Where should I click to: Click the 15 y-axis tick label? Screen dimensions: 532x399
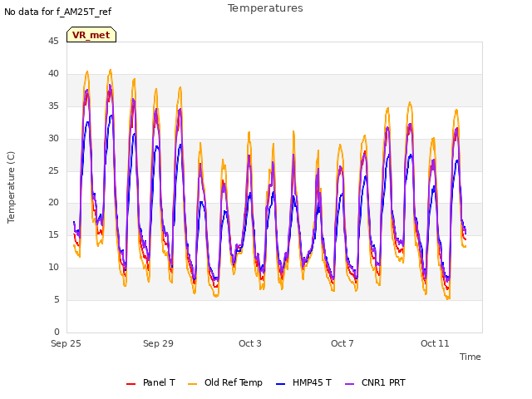(x=53, y=234)
